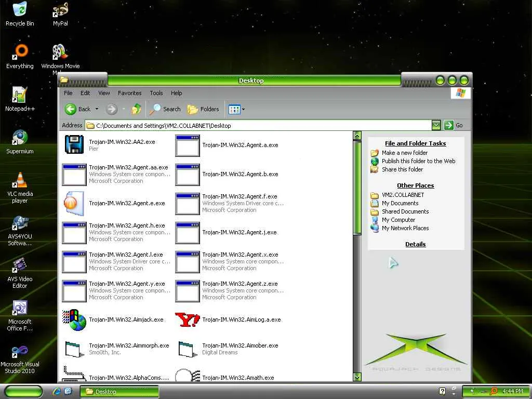Select the Trojan-IM.Win32.AimLog.a.exe Yahoo icon
This screenshot has width=532, height=399.
coord(187,320)
